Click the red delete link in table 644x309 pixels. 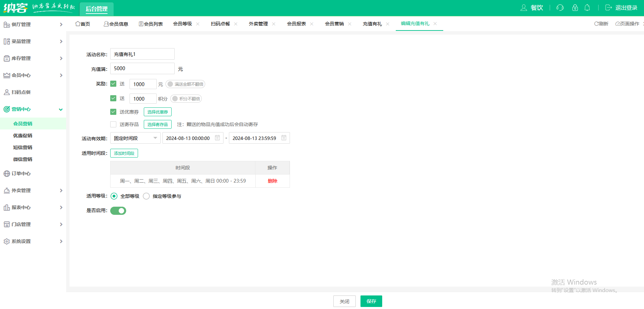click(272, 181)
